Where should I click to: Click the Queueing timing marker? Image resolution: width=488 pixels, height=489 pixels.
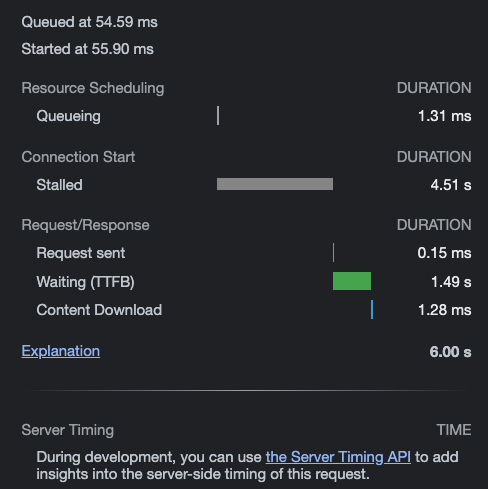click(218, 116)
